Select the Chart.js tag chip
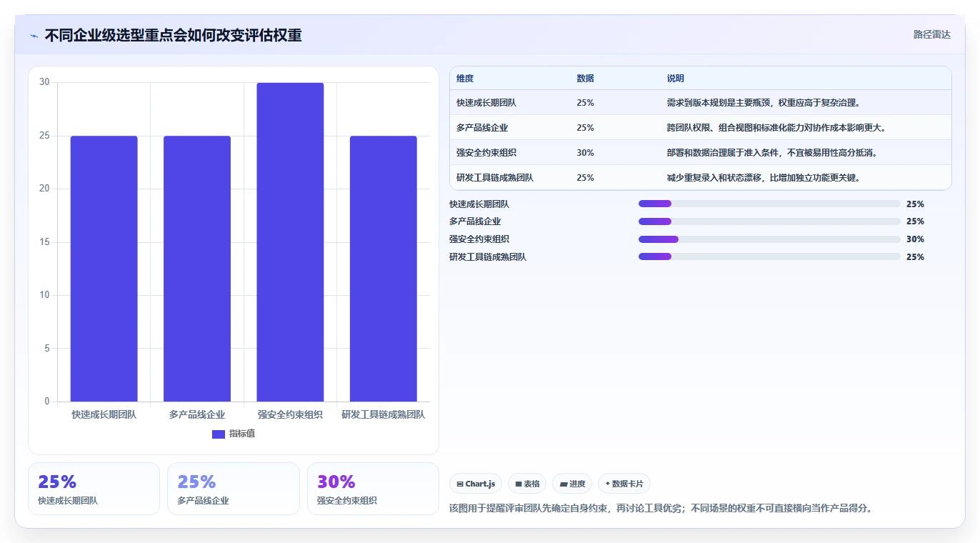 (476, 484)
